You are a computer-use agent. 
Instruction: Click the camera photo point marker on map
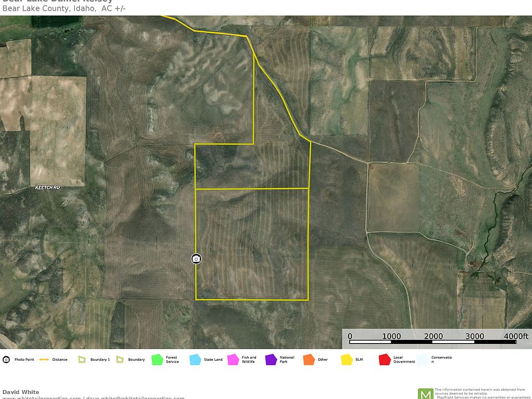[196, 259]
